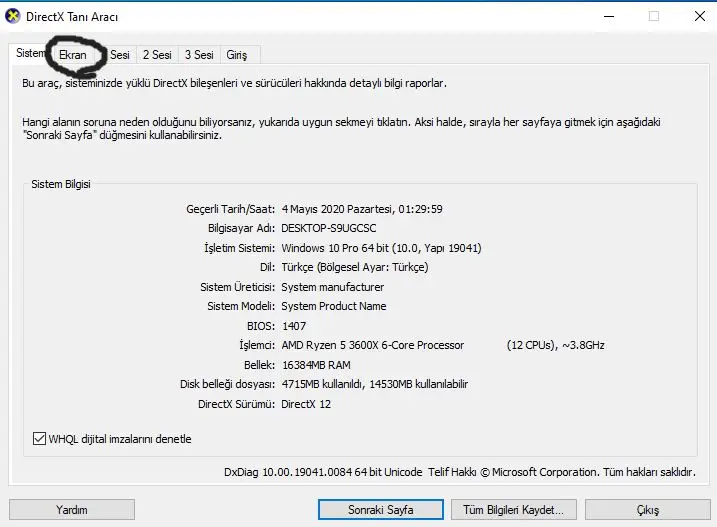Click Tüm Bilgileri Kaydet button
This screenshot has height=527, width=717.
(x=514, y=510)
